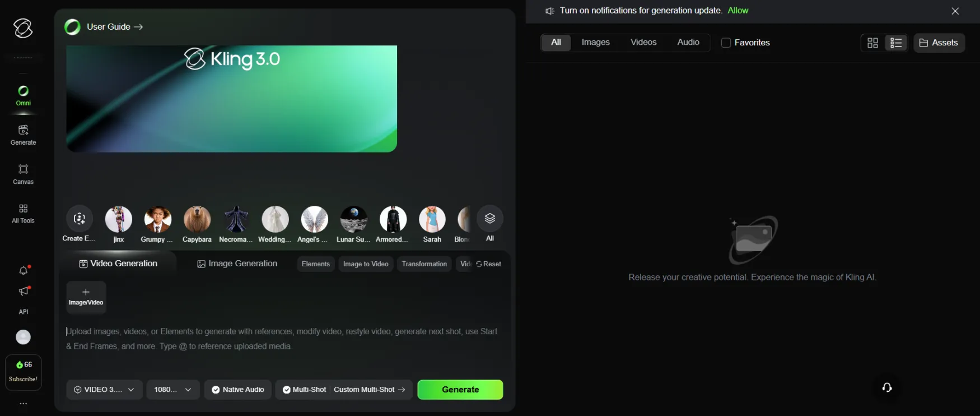Click the green Generate button

[460, 390]
